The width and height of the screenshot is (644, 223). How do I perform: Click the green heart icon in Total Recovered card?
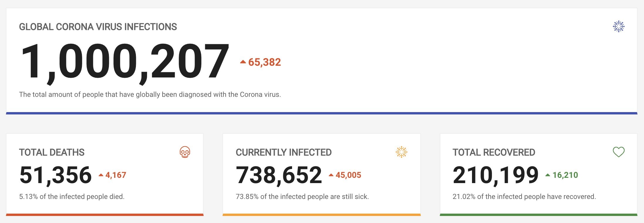click(x=618, y=152)
